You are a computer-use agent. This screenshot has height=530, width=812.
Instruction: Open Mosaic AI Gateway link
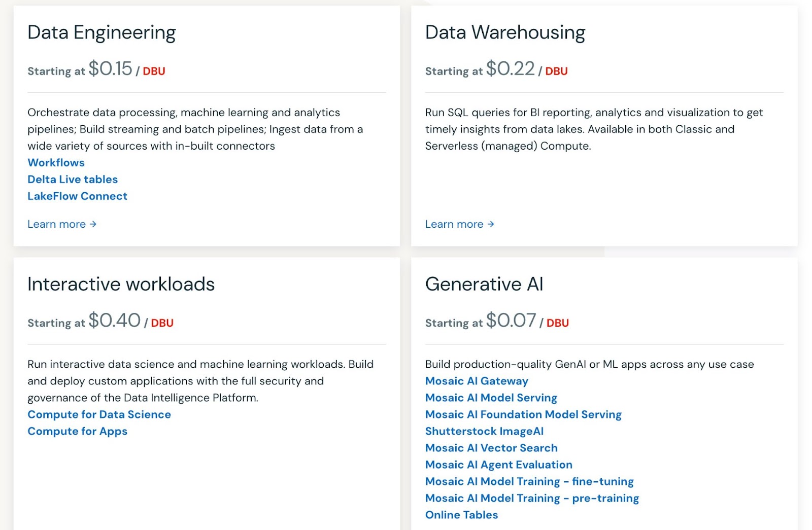(477, 381)
